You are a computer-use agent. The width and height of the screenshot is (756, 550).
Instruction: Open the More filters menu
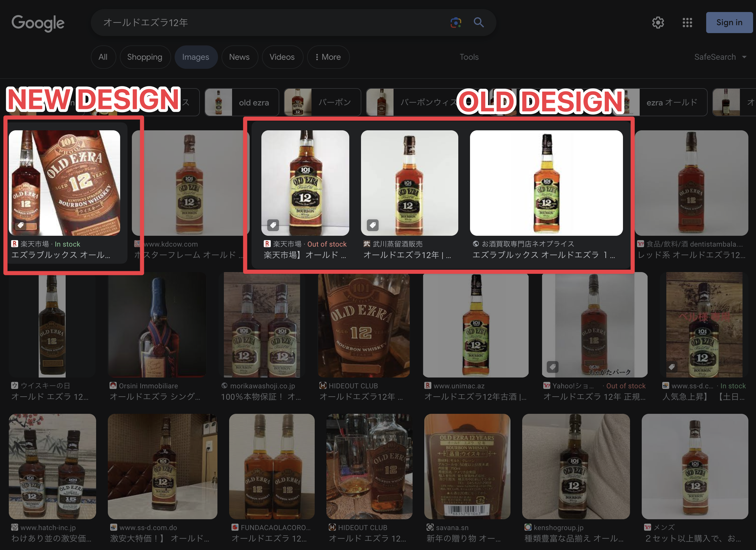click(328, 57)
